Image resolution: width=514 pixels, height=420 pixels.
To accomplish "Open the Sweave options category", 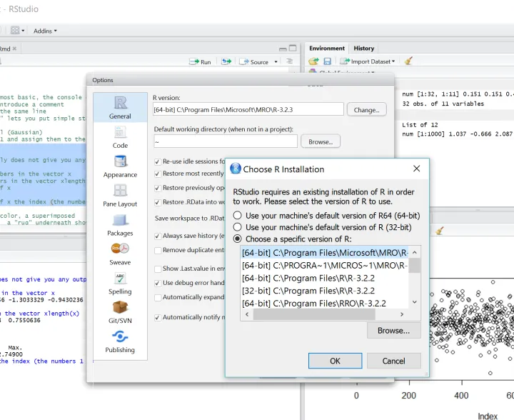I will pos(120,254).
